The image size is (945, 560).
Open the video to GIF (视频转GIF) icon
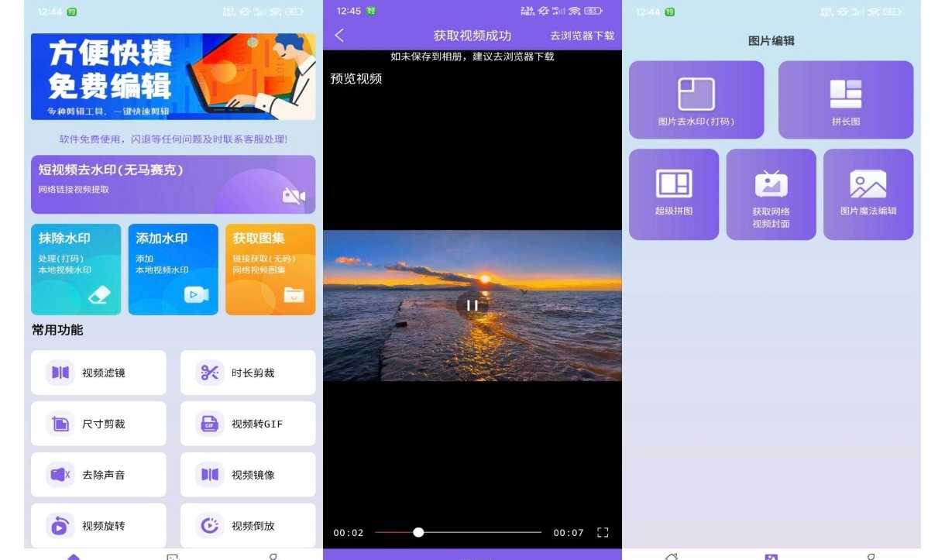coord(210,424)
